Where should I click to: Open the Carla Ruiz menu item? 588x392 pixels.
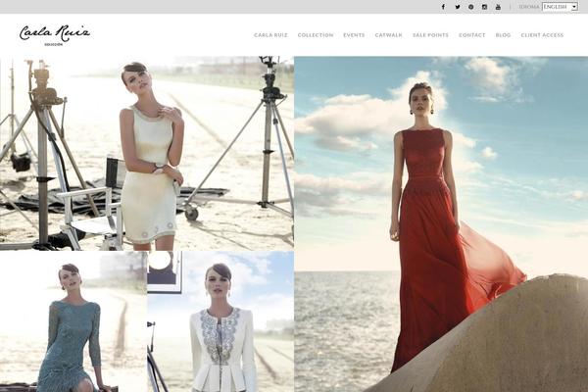(x=270, y=35)
